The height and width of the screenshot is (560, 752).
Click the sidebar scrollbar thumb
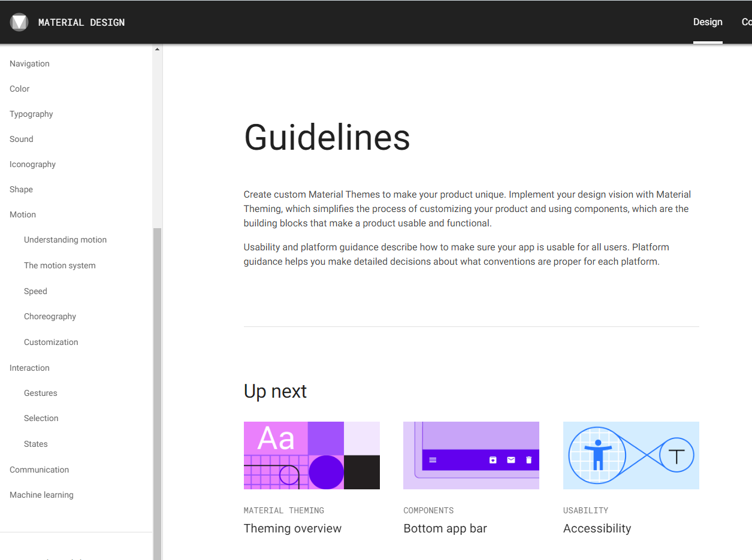point(158,393)
